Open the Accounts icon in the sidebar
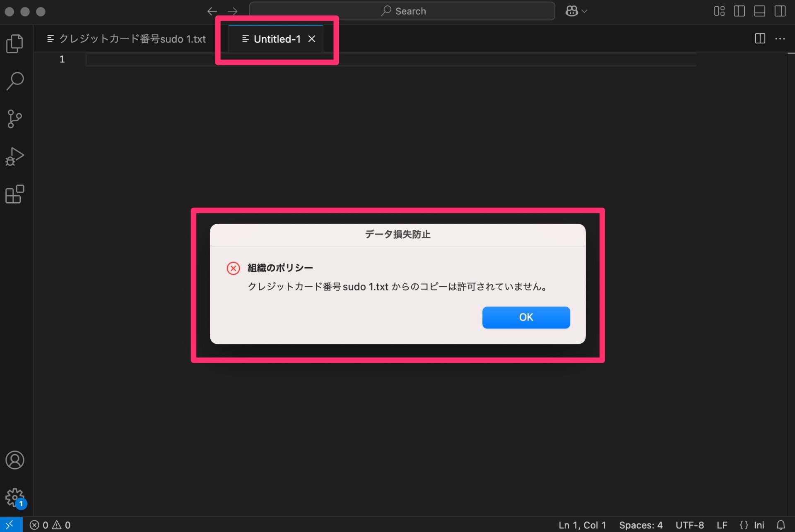Viewport: 795px width, 532px height. (x=15, y=460)
